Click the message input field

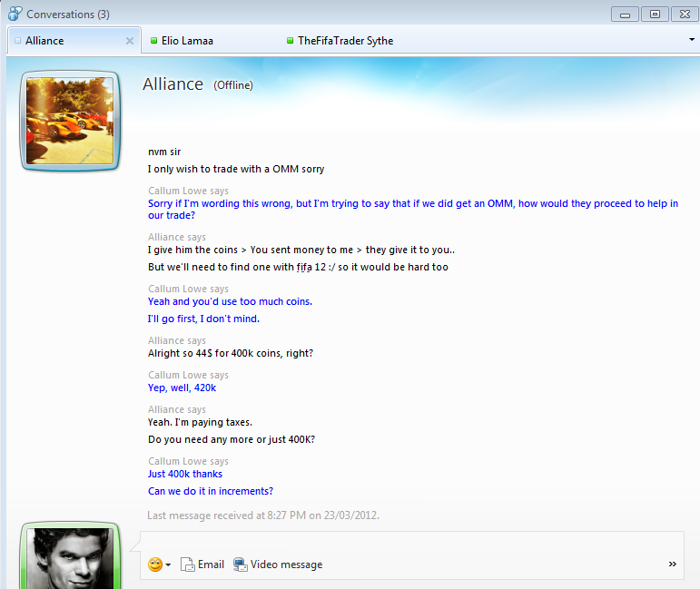point(411,543)
